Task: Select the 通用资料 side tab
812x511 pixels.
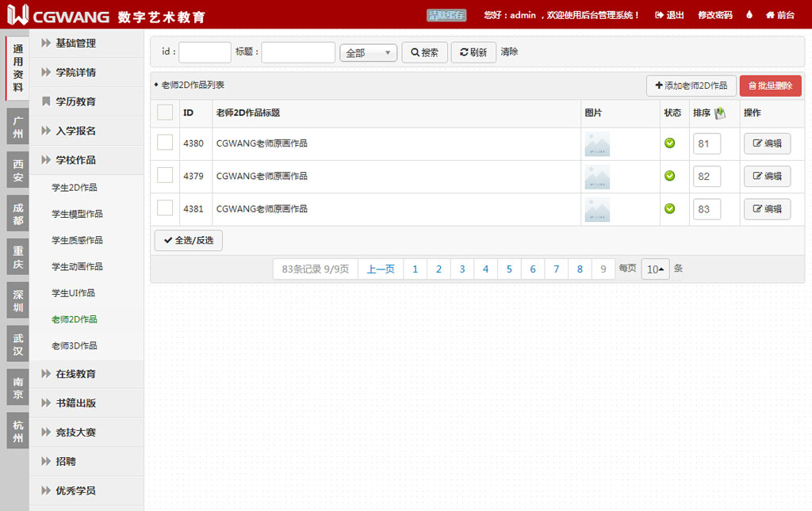Action: tap(17, 68)
